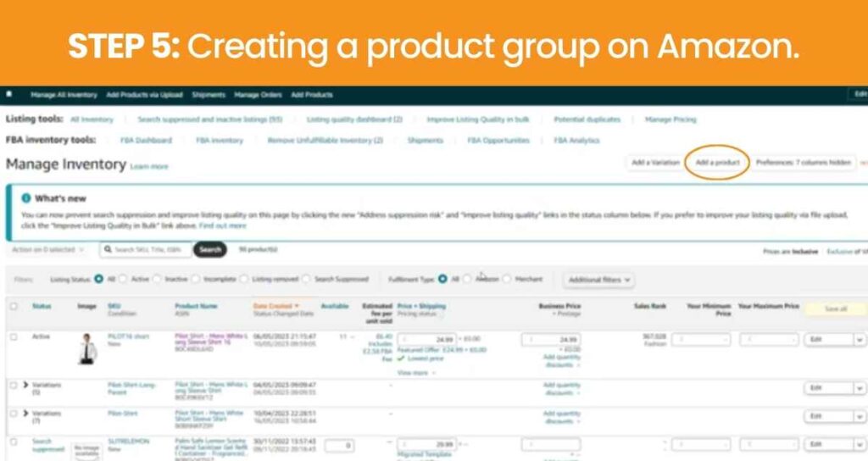Screen dimensions: 868x461
Task: Open the Additional filters dropdown
Action: (599, 280)
